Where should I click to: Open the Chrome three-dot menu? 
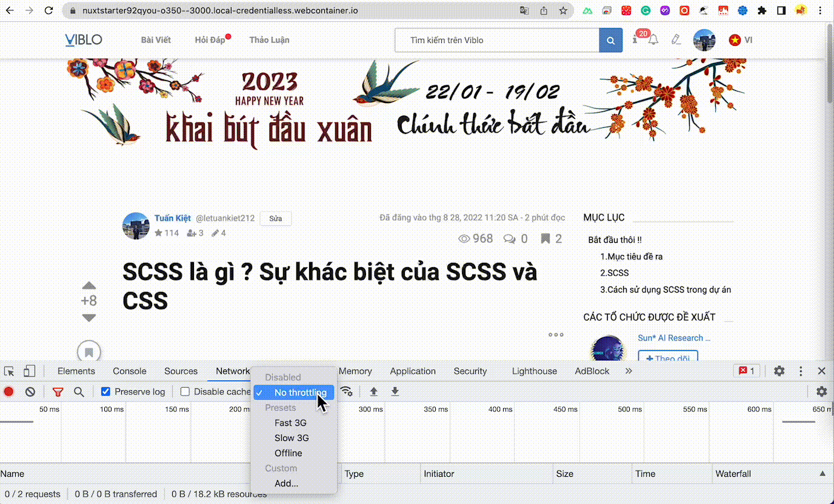pos(821,10)
